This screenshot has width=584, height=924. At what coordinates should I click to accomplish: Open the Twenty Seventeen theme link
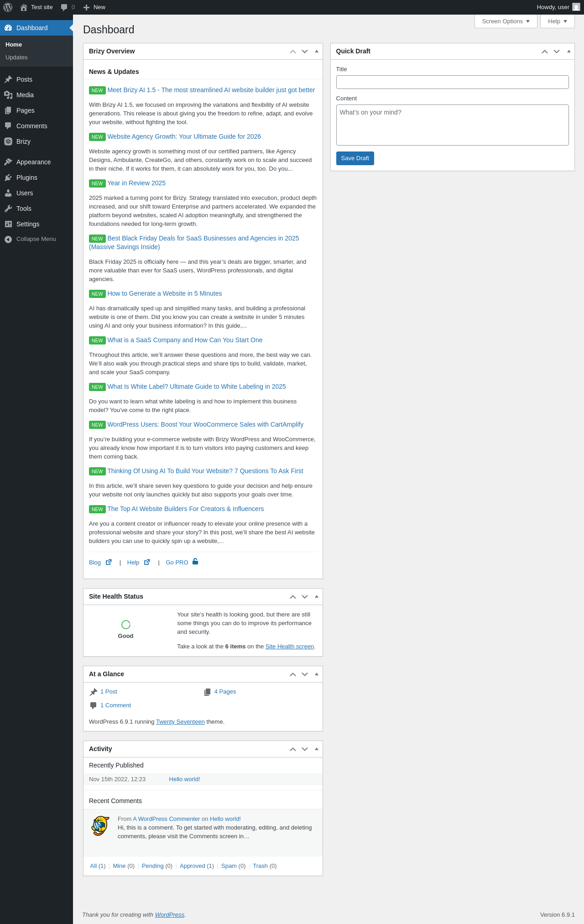point(180,722)
